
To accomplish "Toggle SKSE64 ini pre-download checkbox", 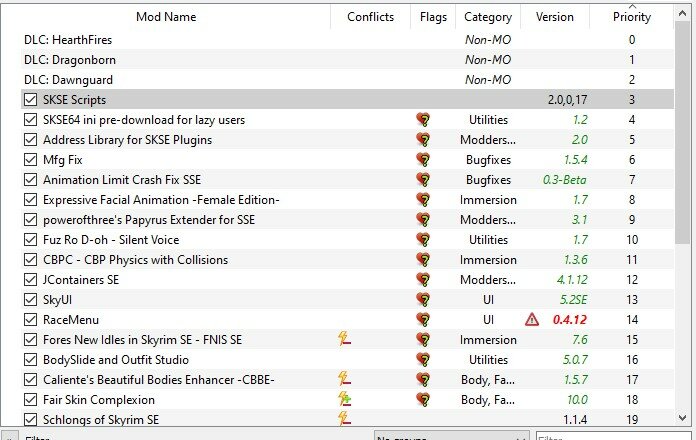I will pos(30,120).
